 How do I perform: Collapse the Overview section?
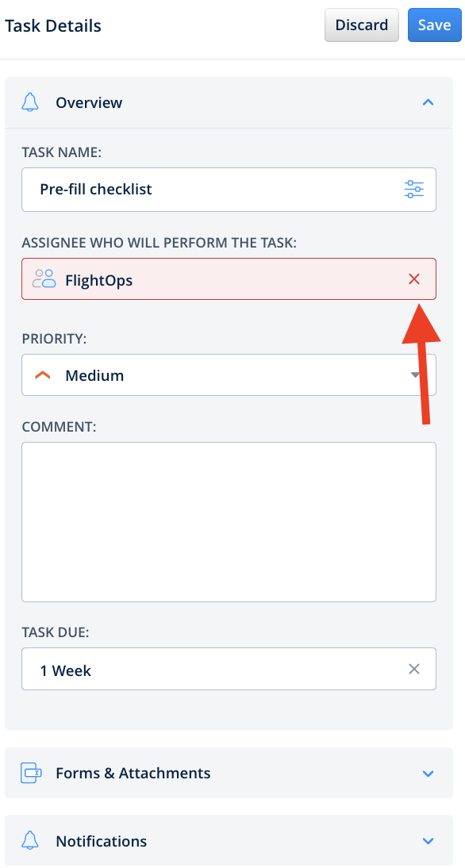(x=428, y=102)
